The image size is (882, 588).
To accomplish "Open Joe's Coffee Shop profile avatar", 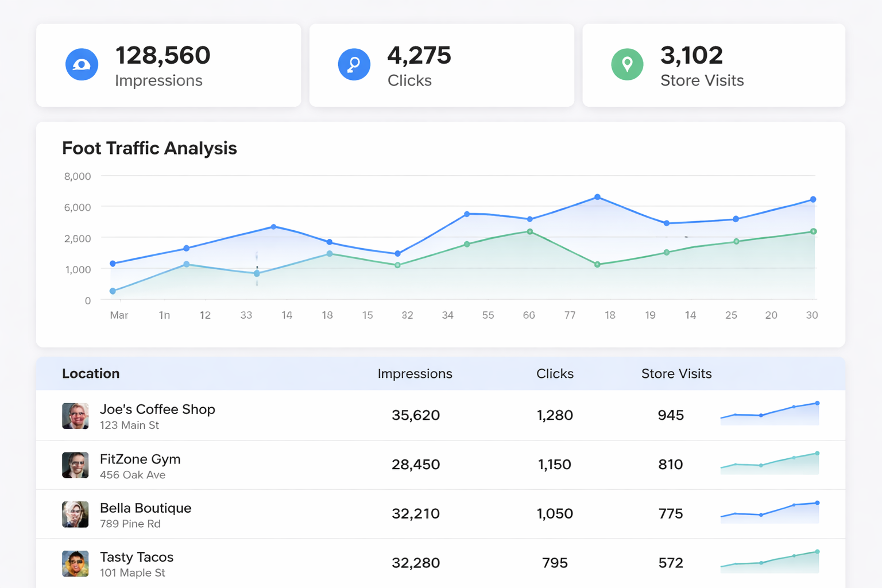I will [75, 415].
